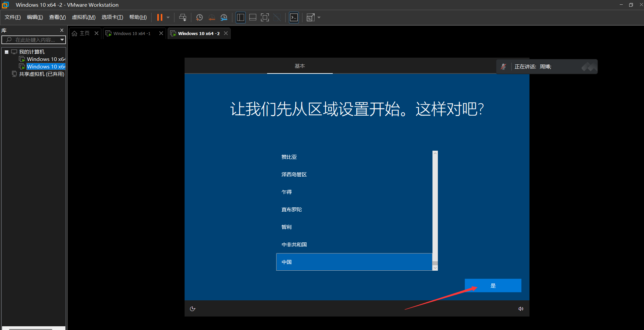Click the region list scroll up arrow
Image resolution: width=644 pixels, height=330 pixels.
[435, 153]
